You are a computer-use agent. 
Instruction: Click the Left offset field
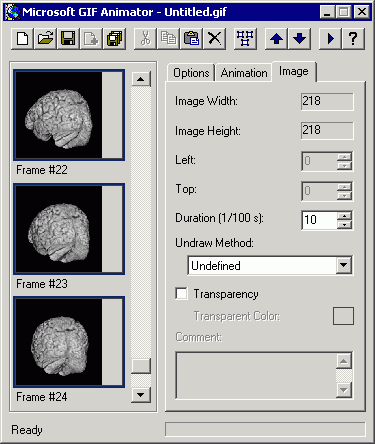coord(319,161)
